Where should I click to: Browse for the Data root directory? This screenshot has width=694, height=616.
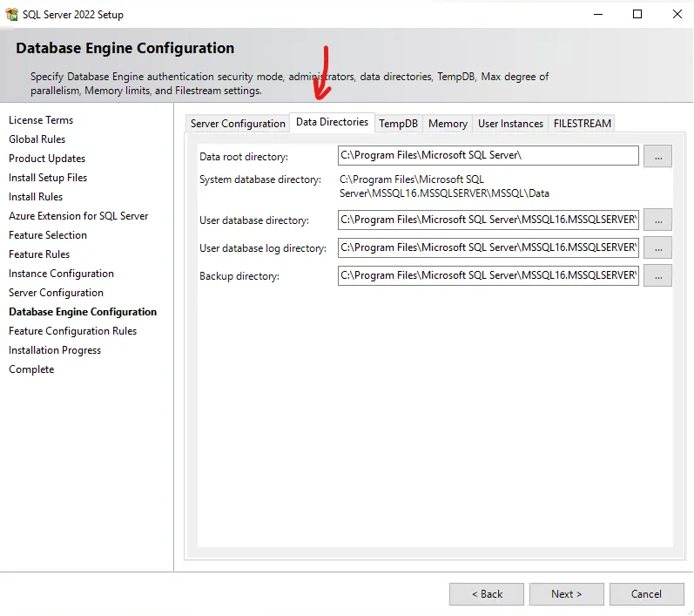point(657,156)
